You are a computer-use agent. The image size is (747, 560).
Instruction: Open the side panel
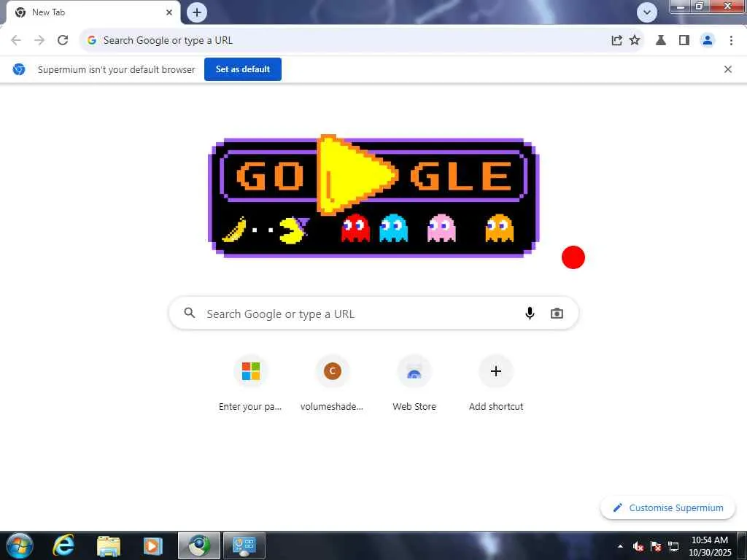684,41
